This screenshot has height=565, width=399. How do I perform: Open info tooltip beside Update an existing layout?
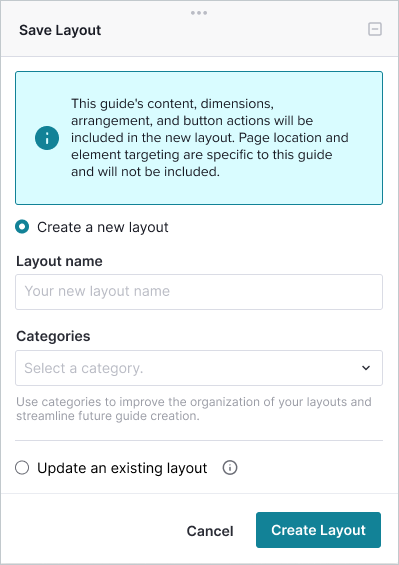click(x=230, y=468)
